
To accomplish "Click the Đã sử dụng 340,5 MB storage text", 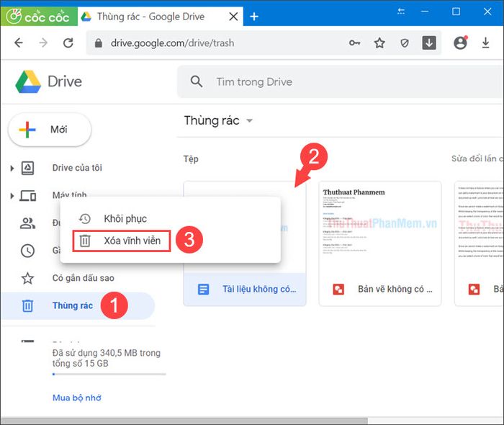I will [107, 358].
